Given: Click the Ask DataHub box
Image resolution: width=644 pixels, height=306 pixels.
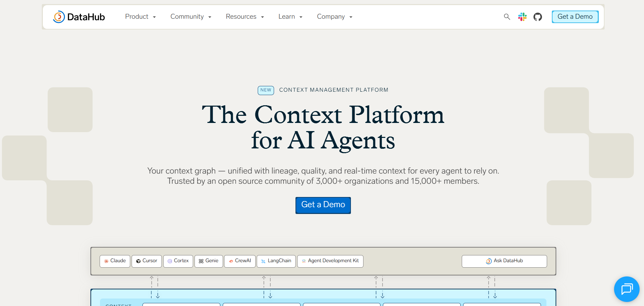Looking at the screenshot, I should [504, 261].
